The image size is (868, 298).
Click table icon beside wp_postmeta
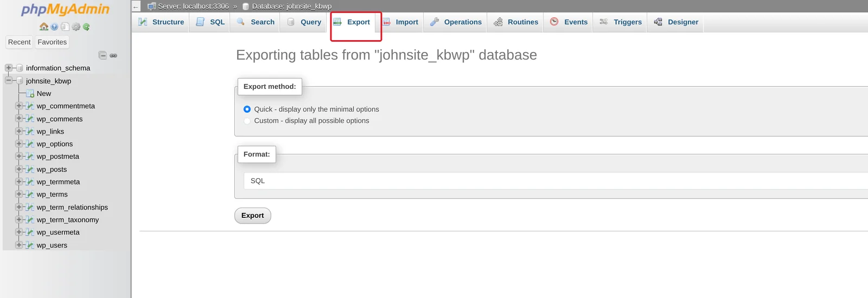(30, 156)
